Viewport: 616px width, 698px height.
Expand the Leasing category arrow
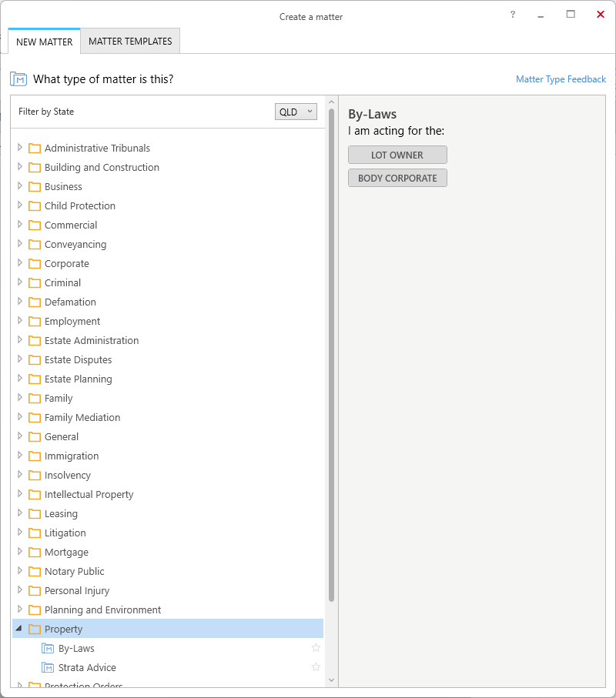click(x=19, y=513)
